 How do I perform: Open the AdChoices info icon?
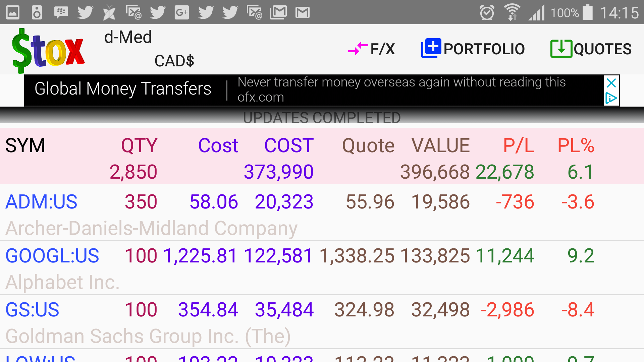(611, 98)
